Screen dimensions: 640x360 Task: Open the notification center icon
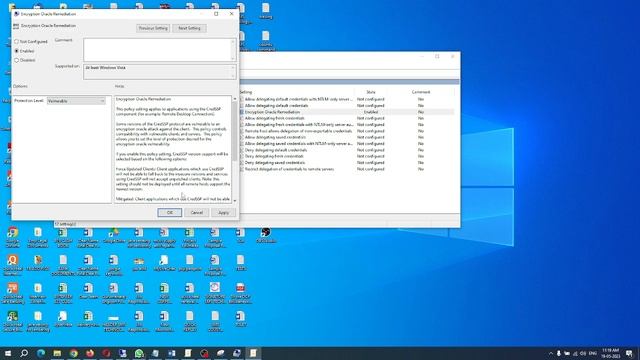(630, 353)
